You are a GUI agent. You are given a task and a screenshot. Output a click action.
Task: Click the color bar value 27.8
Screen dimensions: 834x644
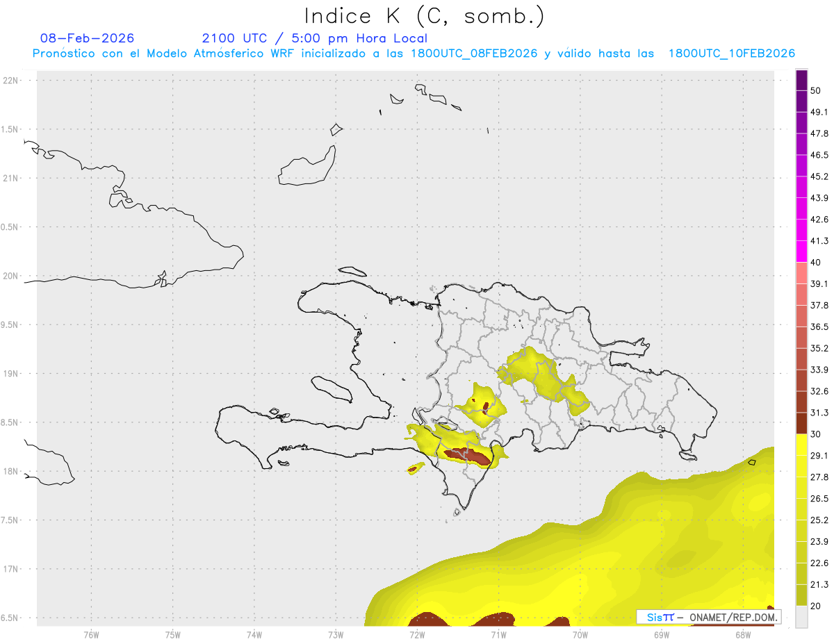pyautogui.click(x=819, y=477)
